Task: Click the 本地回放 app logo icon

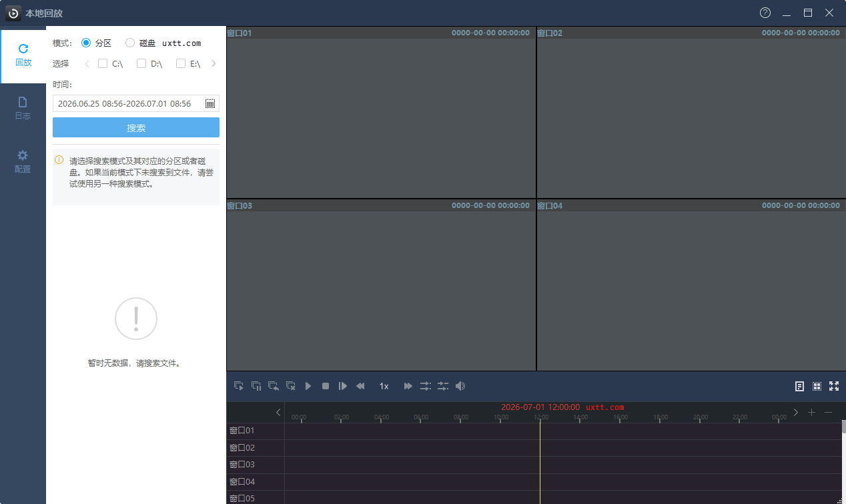Action: pos(13,13)
